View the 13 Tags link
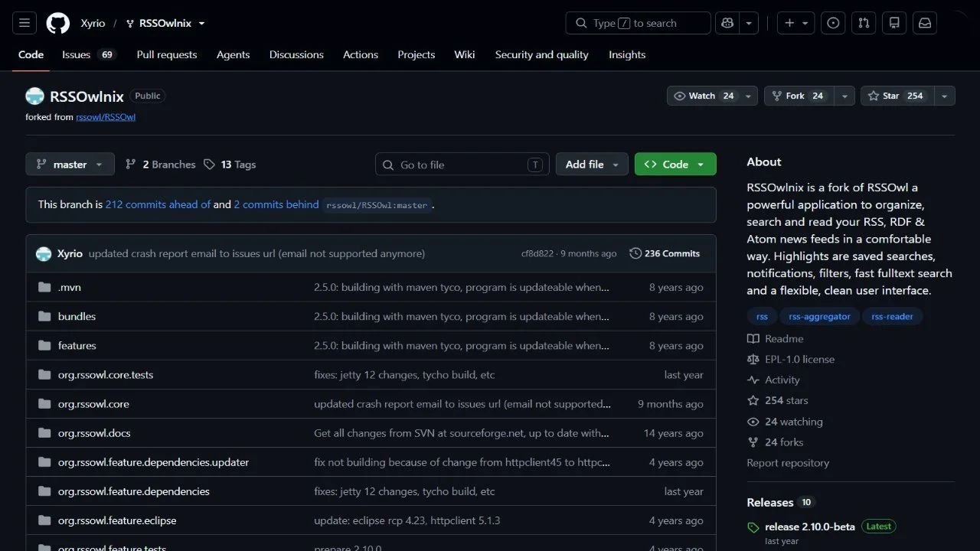The image size is (980, 551). click(230, 165)
